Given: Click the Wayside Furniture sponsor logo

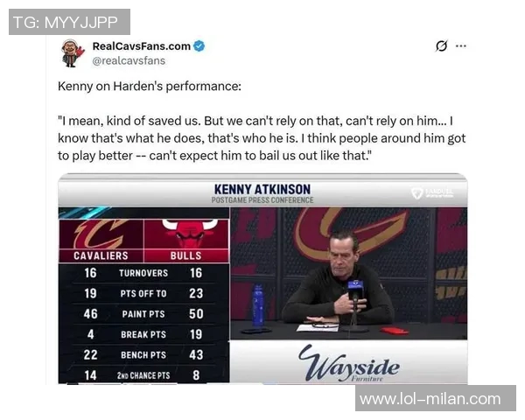Looking at the screenshot, I should (x=348, y=363).
